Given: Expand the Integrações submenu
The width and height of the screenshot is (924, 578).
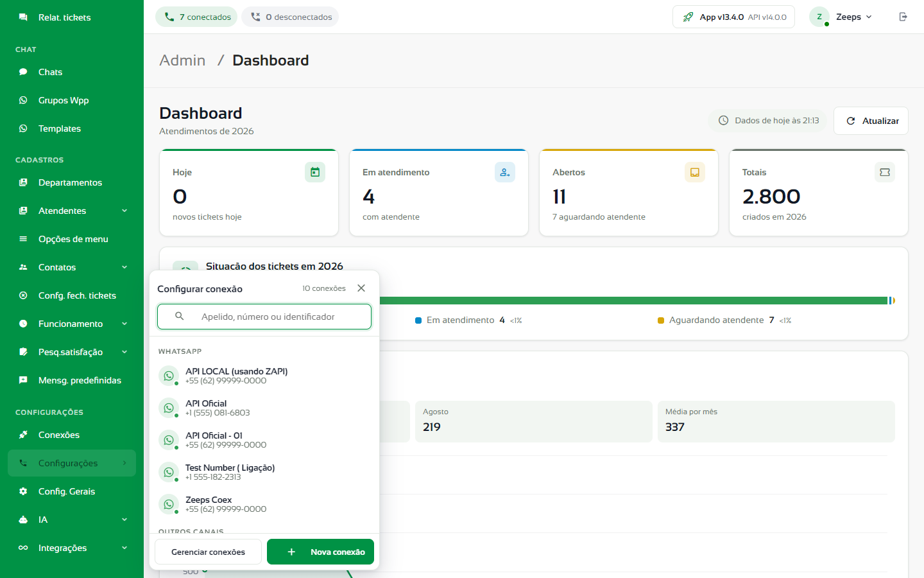Looking at the screenshot, I should 124,548.
